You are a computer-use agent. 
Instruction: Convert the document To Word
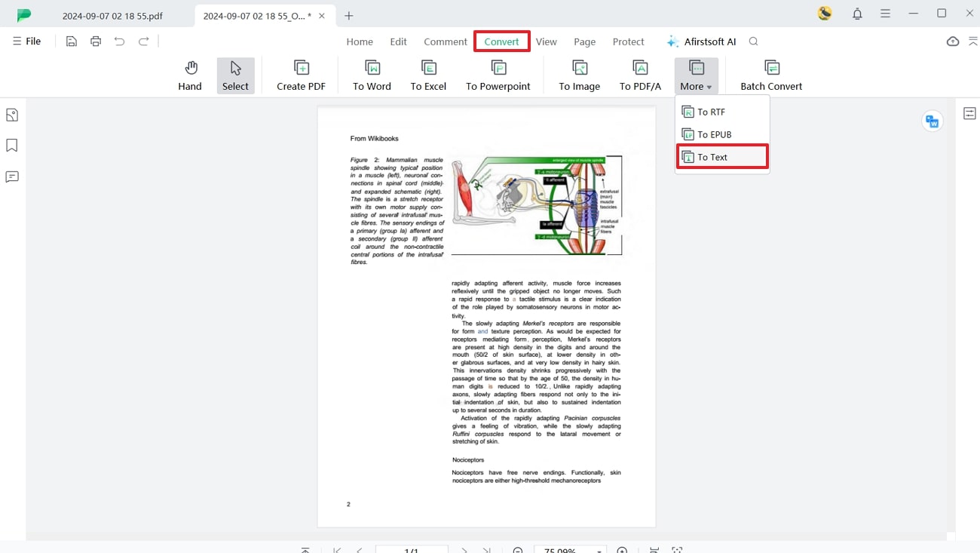[372, 75]
